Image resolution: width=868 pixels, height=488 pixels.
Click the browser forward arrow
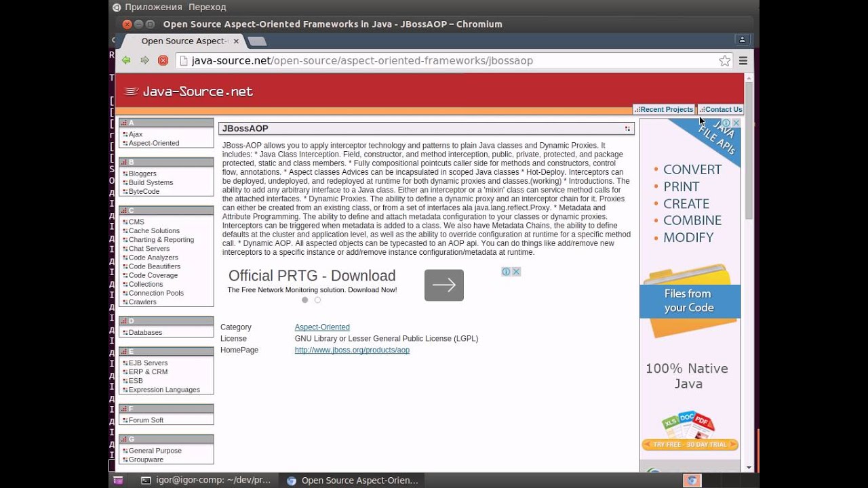[144, 60]
